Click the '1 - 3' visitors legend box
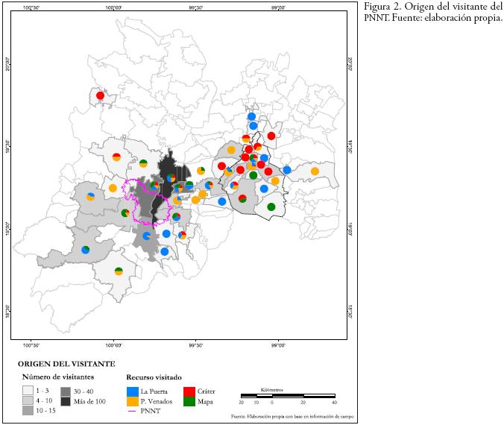The height and width of the screenshot is (425, 504). pos(28,390)
